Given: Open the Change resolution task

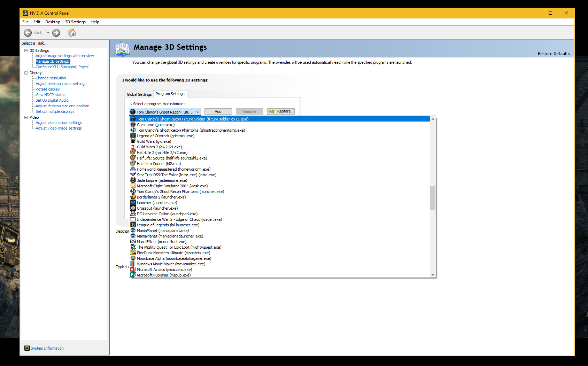Looking at the screenshot, I should (51, 78).
